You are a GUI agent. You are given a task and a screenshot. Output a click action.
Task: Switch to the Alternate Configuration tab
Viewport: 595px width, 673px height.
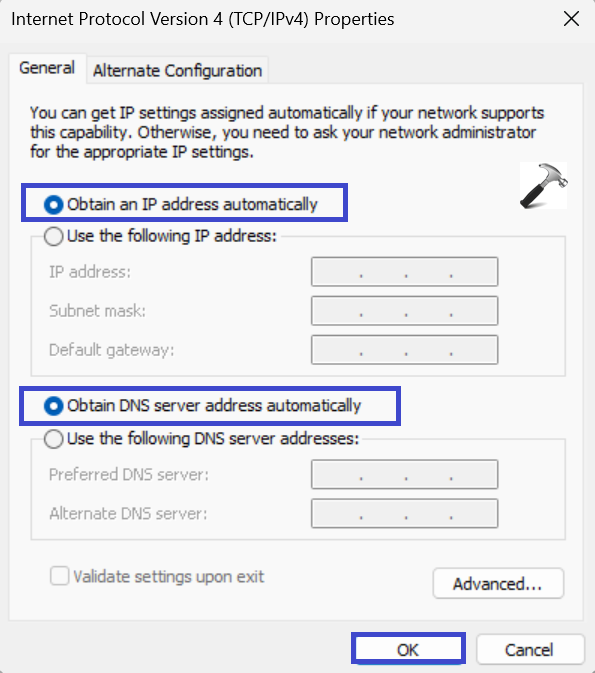click(x=177, y=70)
